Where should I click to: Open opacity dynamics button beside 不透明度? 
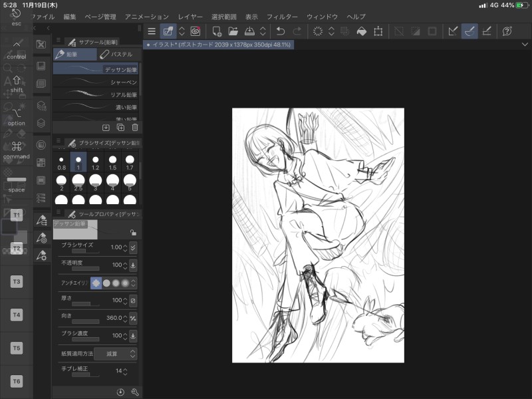tap(133, 265)
